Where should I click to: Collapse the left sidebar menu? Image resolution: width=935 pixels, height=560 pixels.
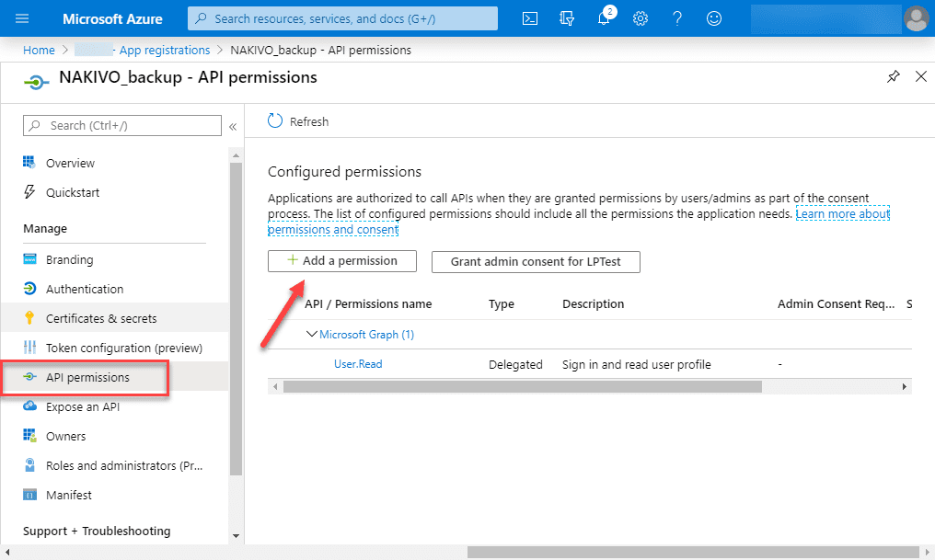(233, 126)
